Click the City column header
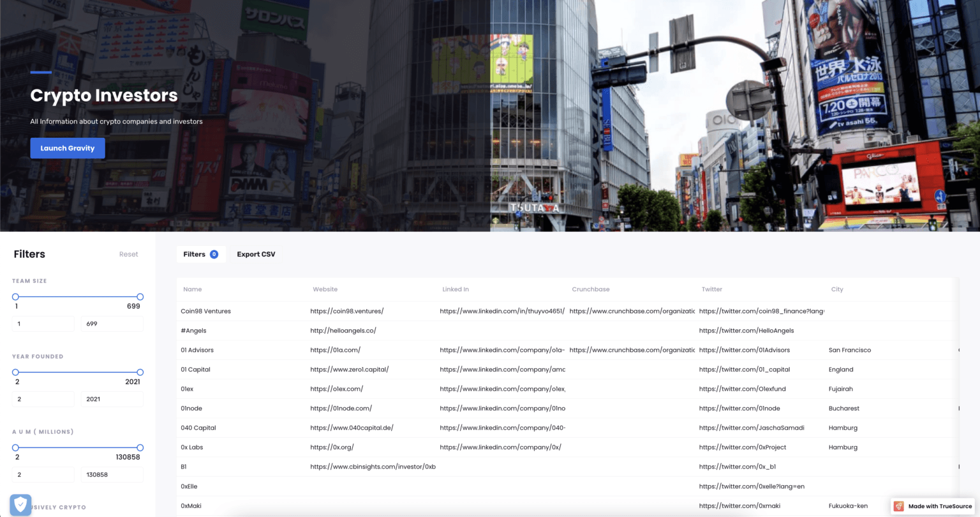 (x=837, y=289)
